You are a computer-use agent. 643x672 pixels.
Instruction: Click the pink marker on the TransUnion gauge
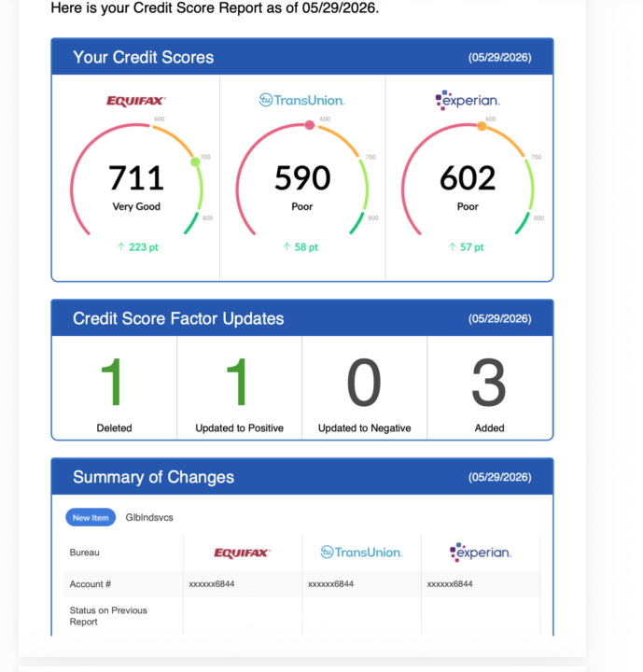(x=310, y=125)
